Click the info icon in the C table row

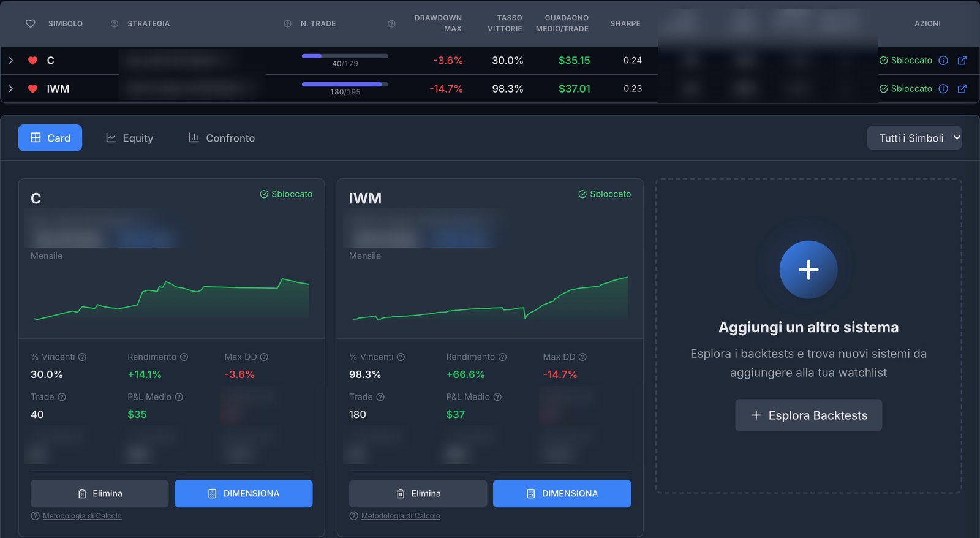(943, 61)
